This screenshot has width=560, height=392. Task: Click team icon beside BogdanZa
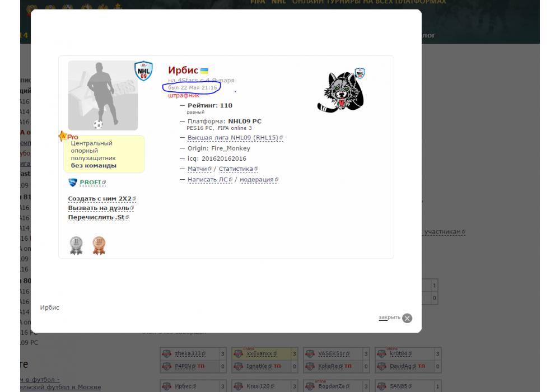pos(310,386)
